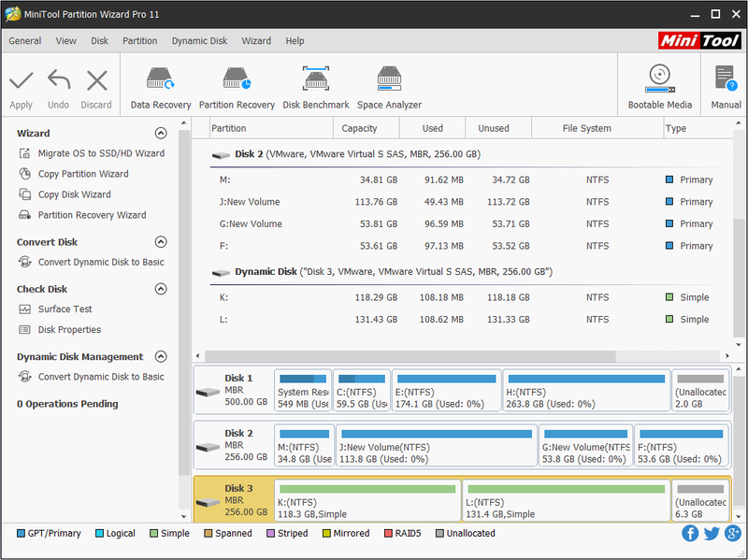Open the Dynamic Disk menu
Screen dimensions: 748x560
(x=199, y=41)
